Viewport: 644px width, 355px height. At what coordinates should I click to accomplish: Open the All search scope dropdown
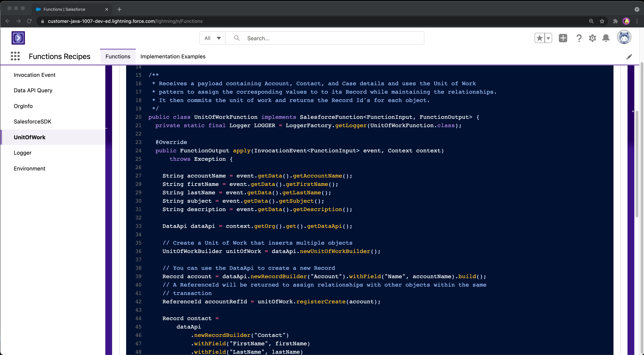(x=212, y=38)
